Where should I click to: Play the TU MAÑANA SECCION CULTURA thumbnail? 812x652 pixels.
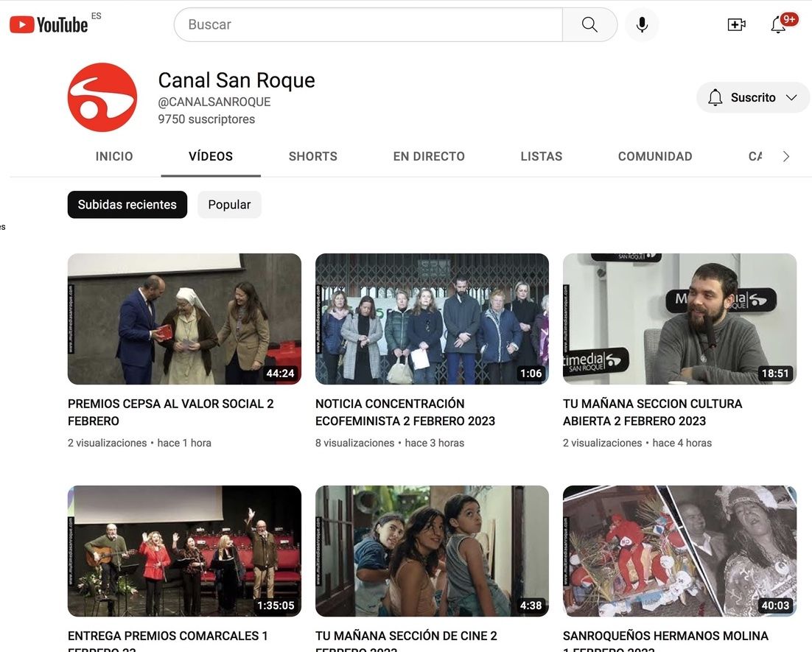pyautogui.click(x=679, y=318)
